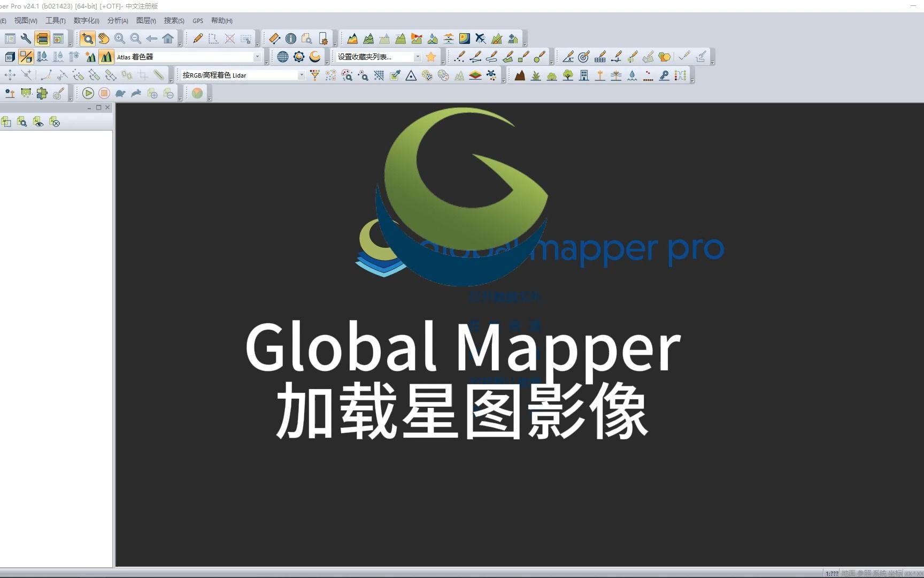Open the 工具(T) menu
924x578 pixels.
coord(55,20)
